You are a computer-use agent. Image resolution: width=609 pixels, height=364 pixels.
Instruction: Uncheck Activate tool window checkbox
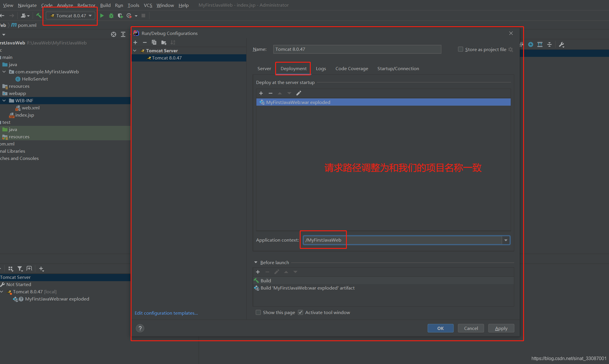(300, 312)
